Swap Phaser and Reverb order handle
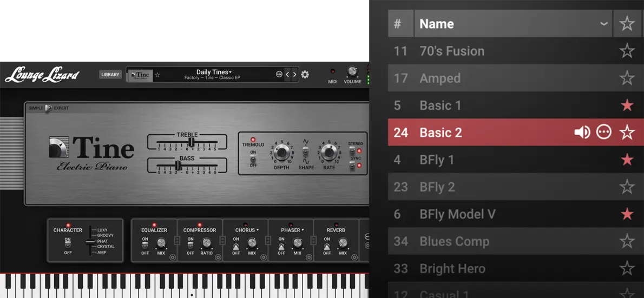 [313, 241]
